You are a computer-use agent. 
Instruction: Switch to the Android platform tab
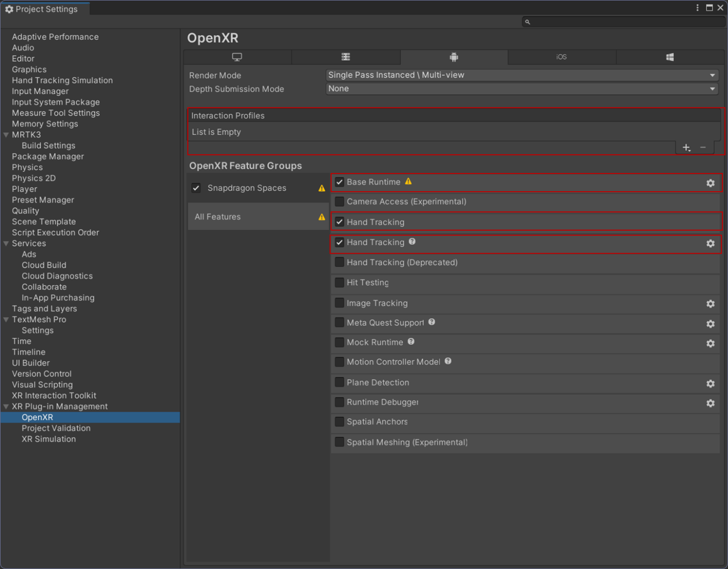[454, 57]
